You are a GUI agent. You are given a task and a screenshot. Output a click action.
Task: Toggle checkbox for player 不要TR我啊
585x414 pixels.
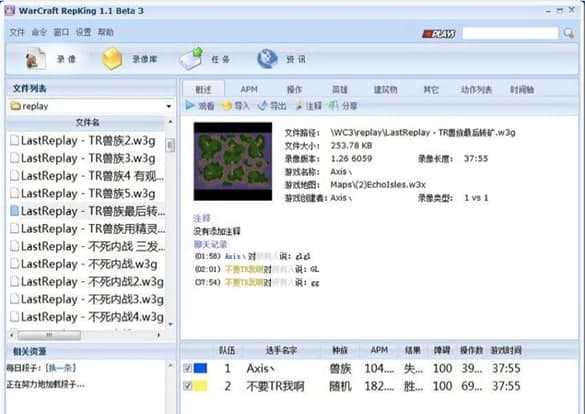coord(188,386)
